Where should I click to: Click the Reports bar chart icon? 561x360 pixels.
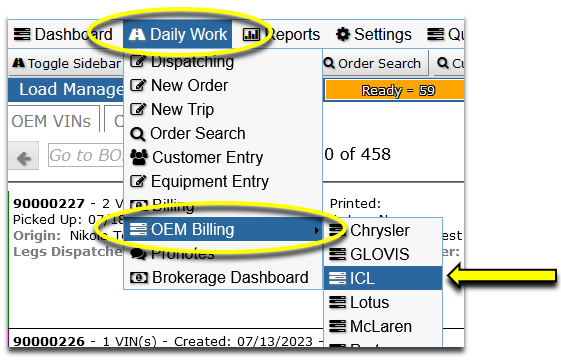coord(251,34)
